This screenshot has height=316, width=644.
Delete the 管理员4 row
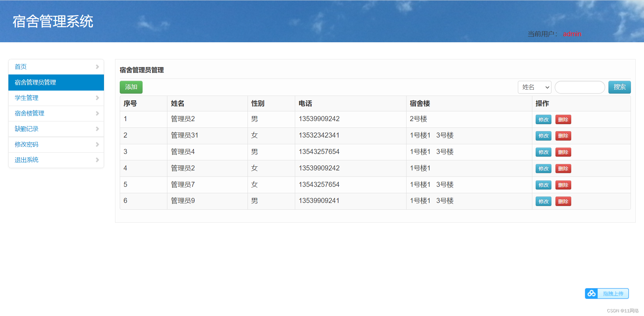coord(563,152)
